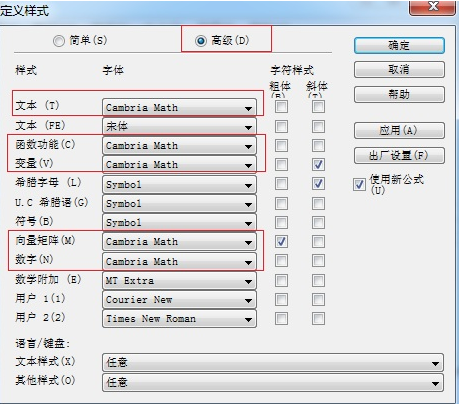Uncheck bold for 向量矩阵(M) row

[x=281, y=241]
